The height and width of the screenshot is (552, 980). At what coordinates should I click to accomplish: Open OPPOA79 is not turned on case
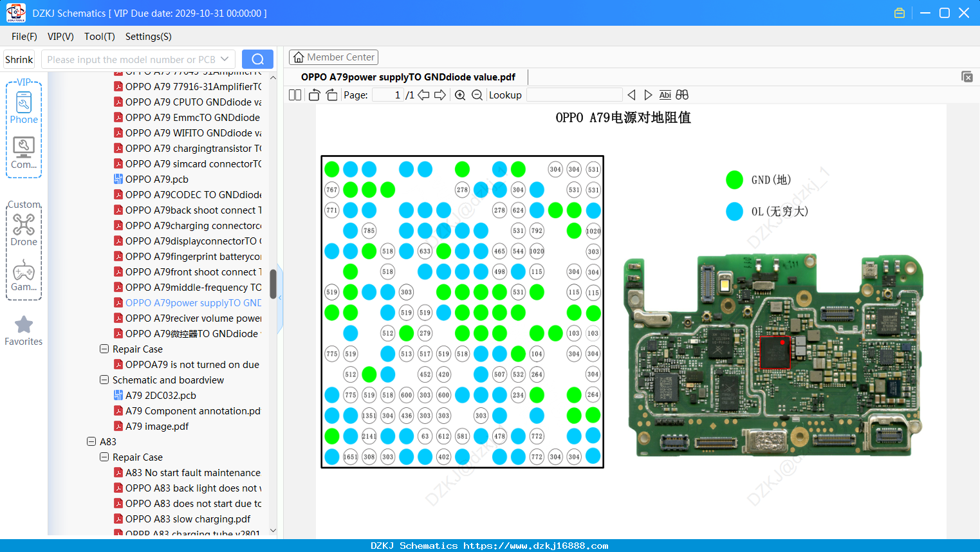187,365
